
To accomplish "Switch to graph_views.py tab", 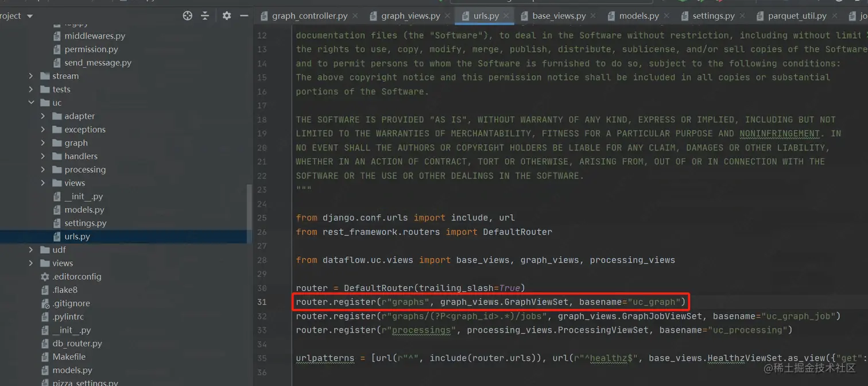I will pos(410,16).
